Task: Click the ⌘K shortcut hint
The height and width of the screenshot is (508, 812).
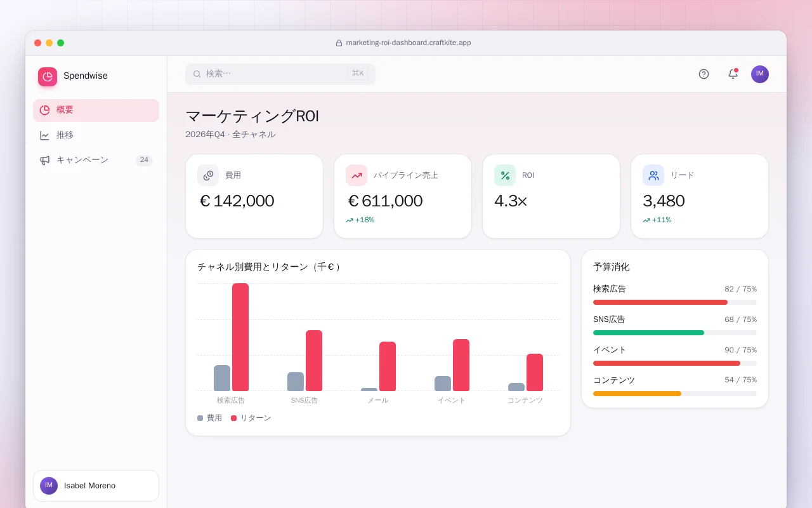Action: pyautogui.click(x=358, y=74)
